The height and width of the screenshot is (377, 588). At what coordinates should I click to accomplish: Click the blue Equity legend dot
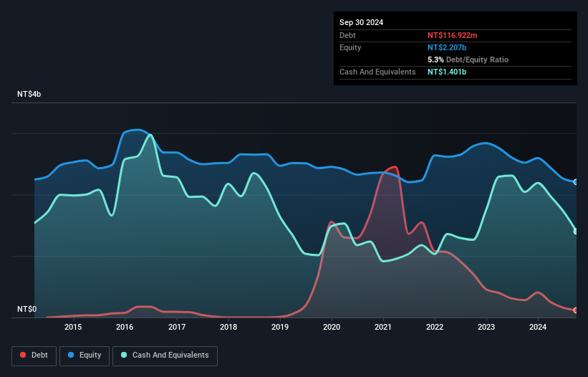(71, 355)
